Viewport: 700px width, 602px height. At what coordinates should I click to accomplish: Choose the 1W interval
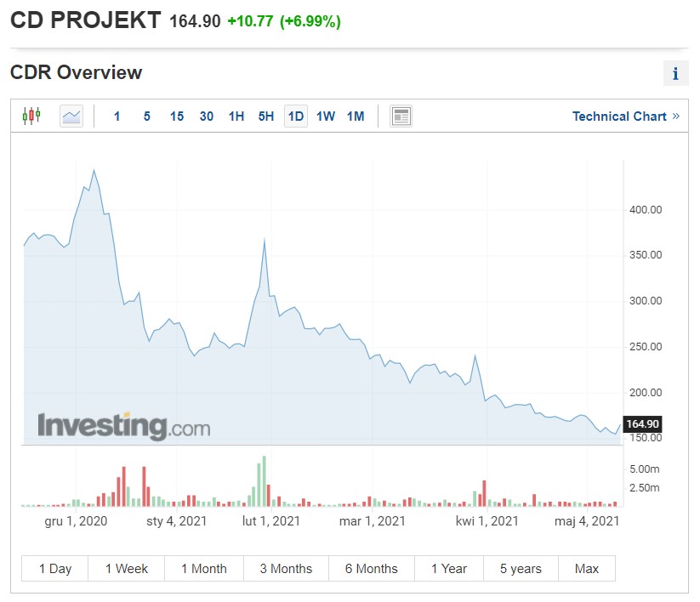326,116
